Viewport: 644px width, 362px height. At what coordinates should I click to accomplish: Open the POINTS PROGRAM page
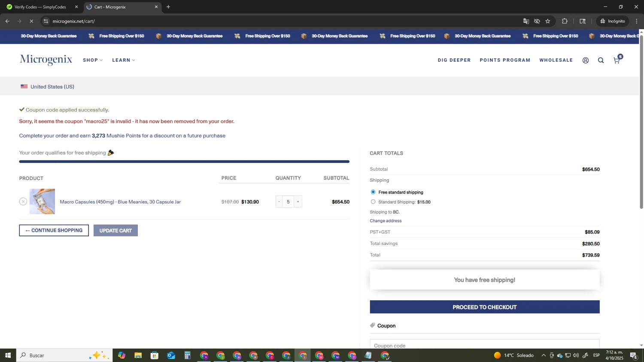[x=505, y=60]
